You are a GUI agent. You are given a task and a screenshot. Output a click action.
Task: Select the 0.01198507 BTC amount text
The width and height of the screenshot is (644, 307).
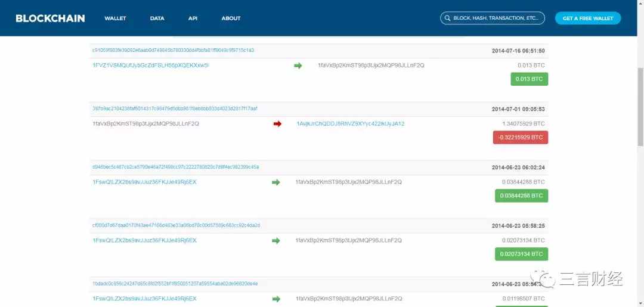point(524,299)
